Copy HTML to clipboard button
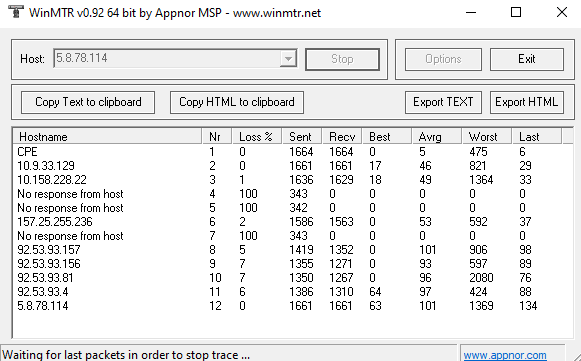 [x=237, y=102]
